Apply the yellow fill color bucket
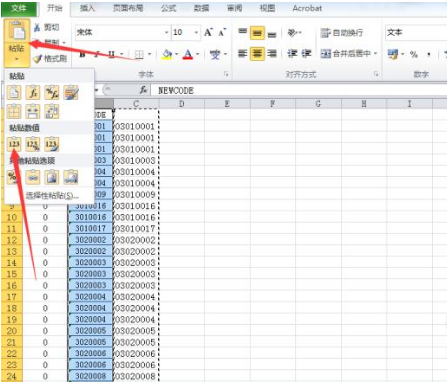The image size is (447, 386). (167, 54)
